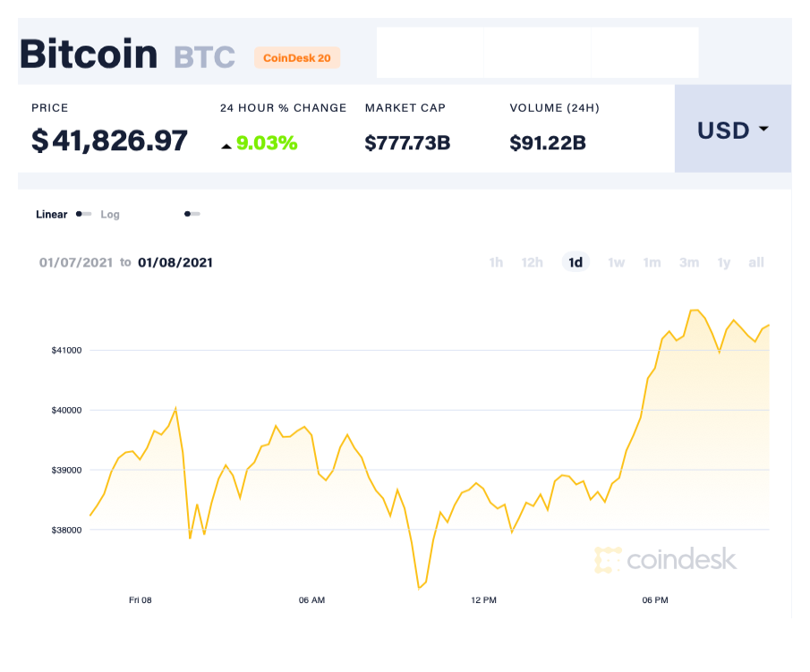The width and height of the screenshot is (810, 672).
Task: Click the green 9.03% change value
Action: [x=266, y=142]
